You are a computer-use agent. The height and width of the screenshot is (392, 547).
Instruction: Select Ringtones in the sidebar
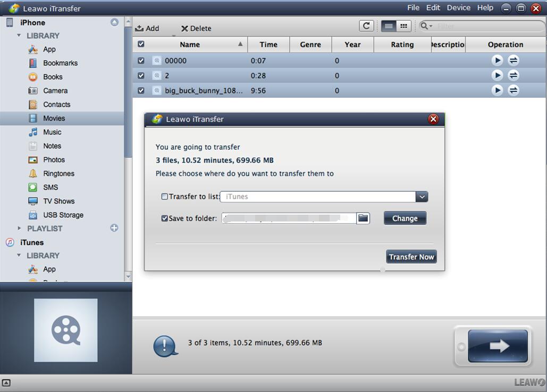pyautogui.click(x=58, y=174)
